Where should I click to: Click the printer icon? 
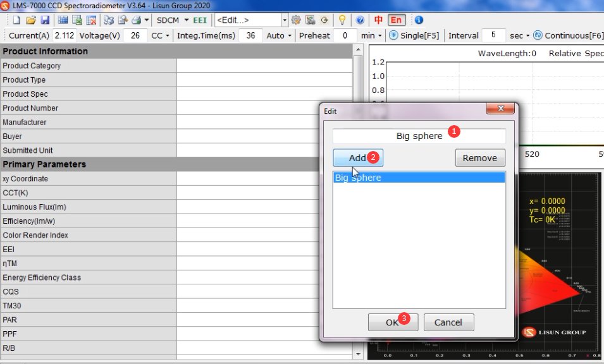137,20
